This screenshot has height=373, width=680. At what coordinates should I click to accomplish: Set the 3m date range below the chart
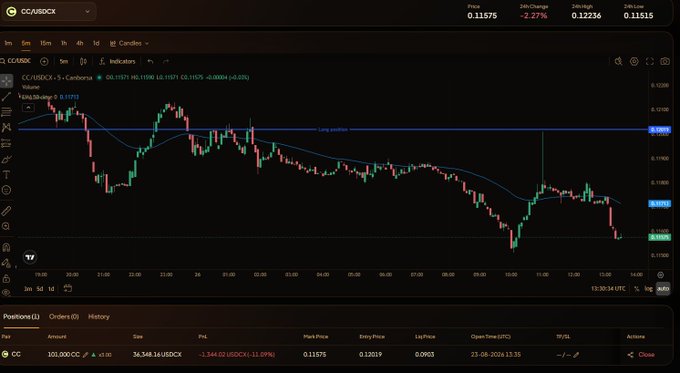28,289
